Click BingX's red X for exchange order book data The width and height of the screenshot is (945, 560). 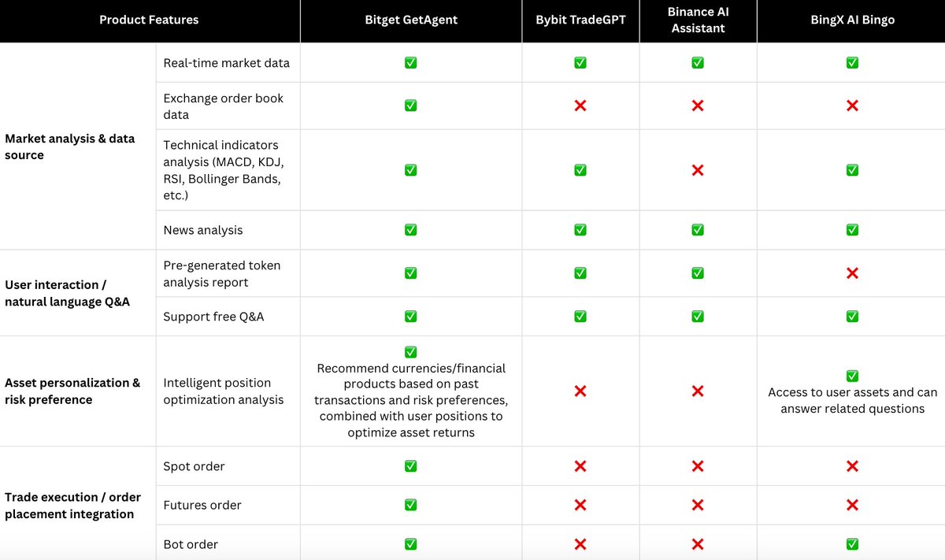(851, 106)
